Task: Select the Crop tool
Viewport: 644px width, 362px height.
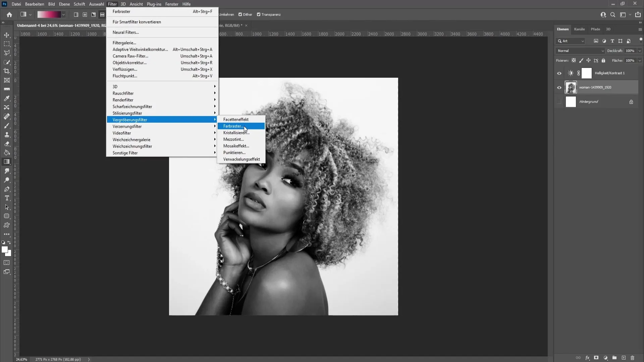Action: (x=7, y=71)
